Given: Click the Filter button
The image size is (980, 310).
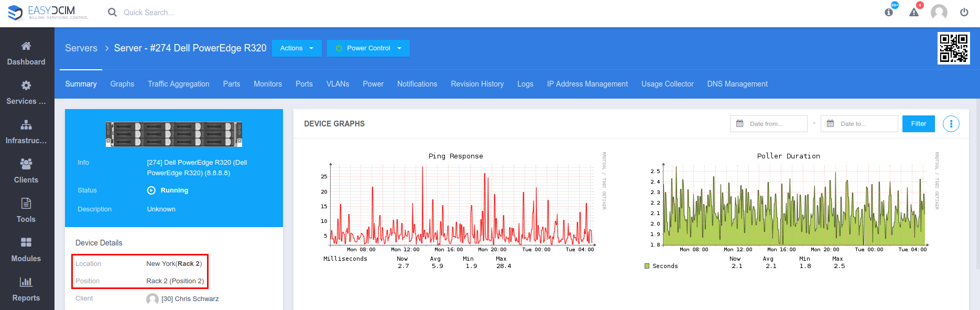Looking at the screenshot, I should (x=919, y=124).
